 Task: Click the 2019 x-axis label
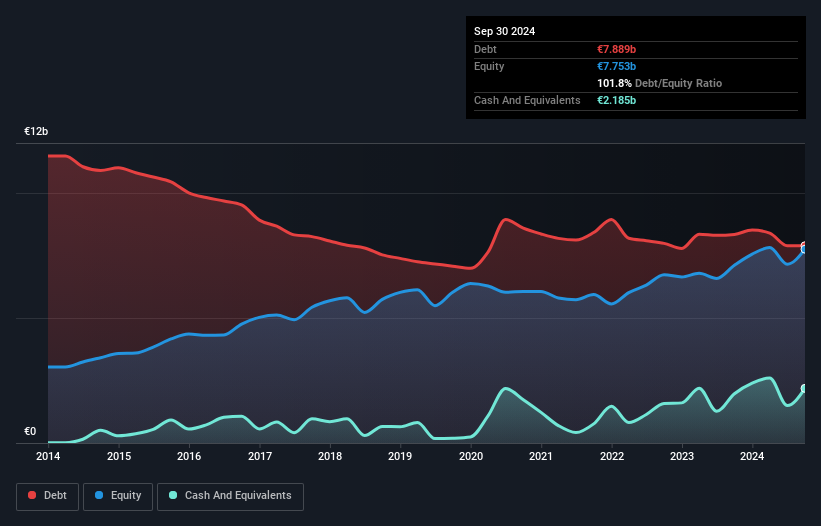(400, 456)
